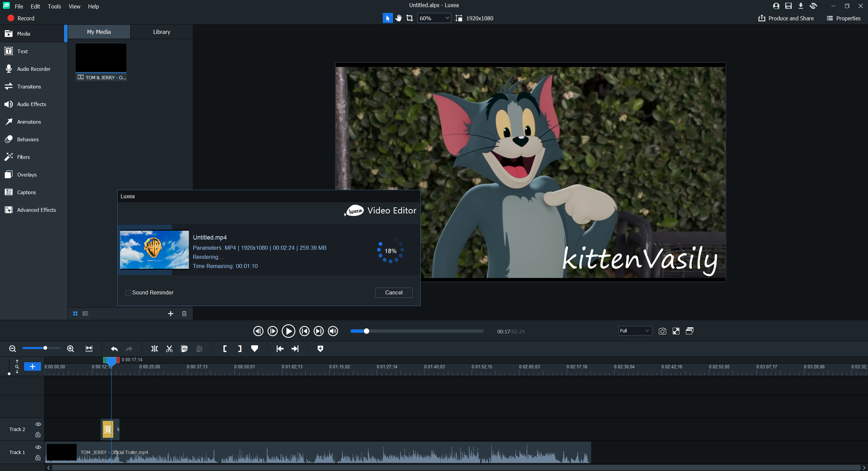Open the Tools menu

54,6
